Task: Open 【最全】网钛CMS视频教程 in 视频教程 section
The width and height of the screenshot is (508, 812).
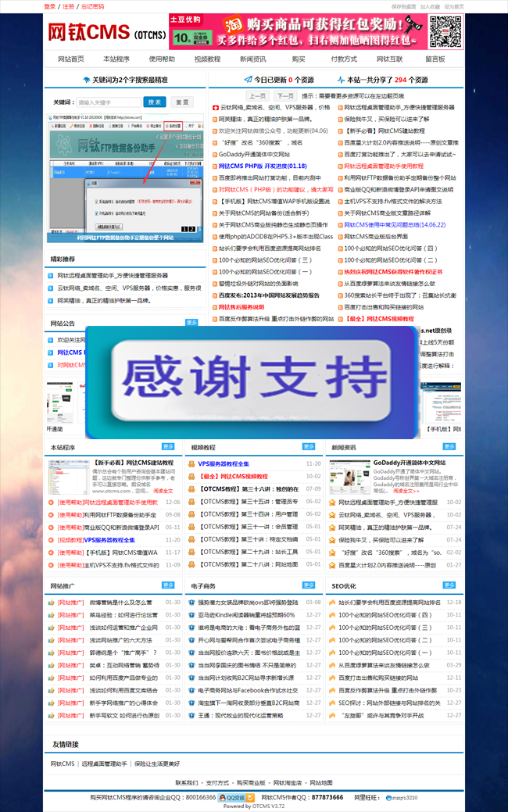Action: pyautogui.click(x=234, y=477)
